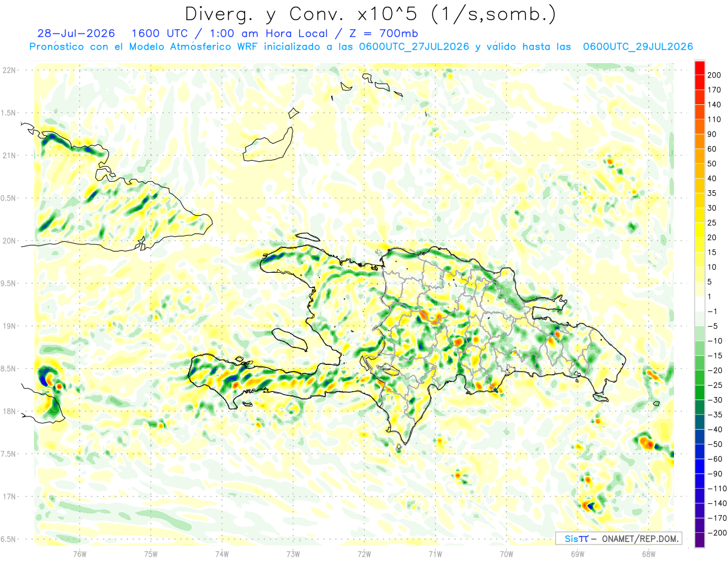Click the "18N" latitude label

coord(8,412)
